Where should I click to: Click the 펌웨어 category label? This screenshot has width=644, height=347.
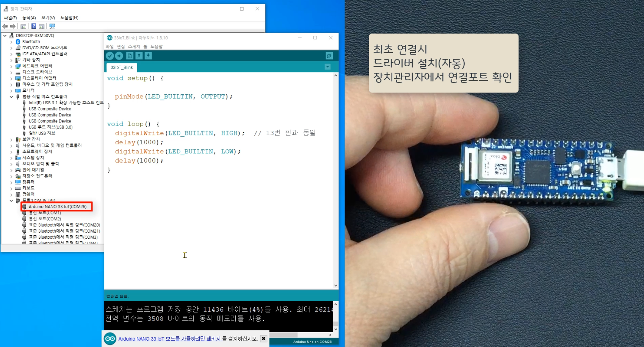click(x=28, y=194)
